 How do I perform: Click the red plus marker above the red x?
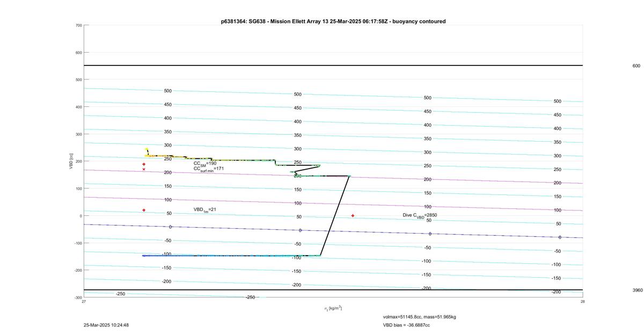pyautogui.click(x=144, y=164)
